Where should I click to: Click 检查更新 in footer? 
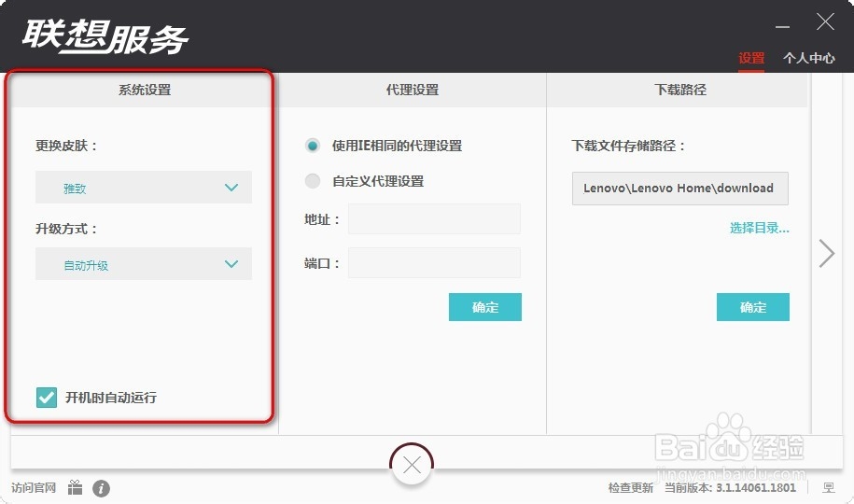[631, 487]
